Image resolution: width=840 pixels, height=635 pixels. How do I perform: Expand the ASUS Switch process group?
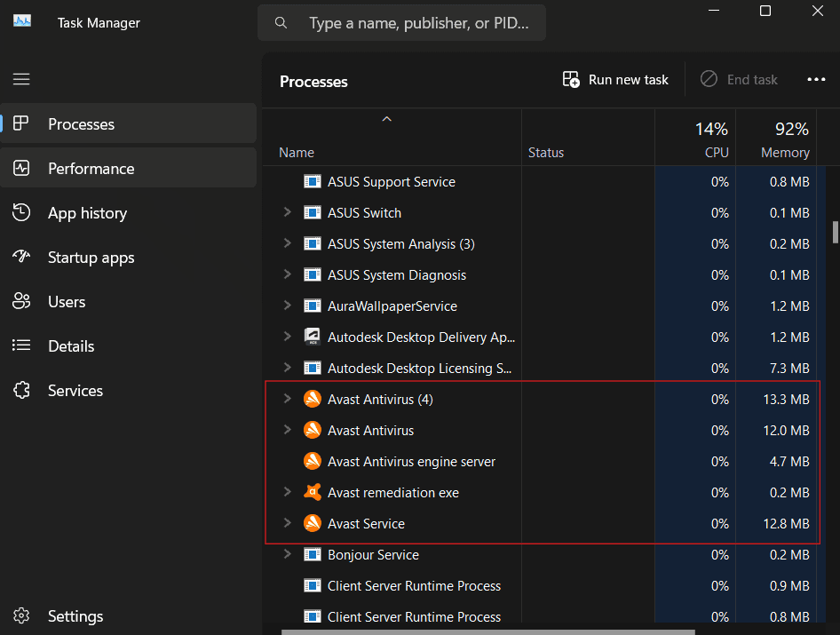pyautogui.click(x=287, y=212)
